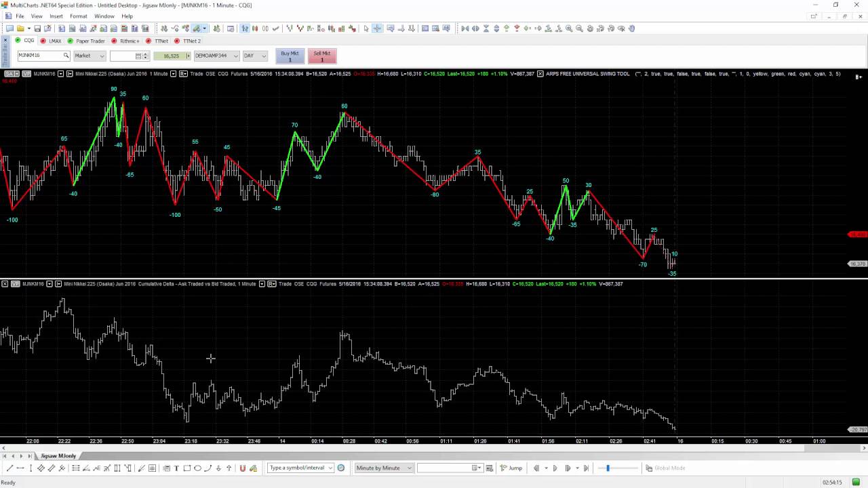Select the vertical line drawing tool
The height and width of the screenshot is (488, 868).
pos(31,468)
